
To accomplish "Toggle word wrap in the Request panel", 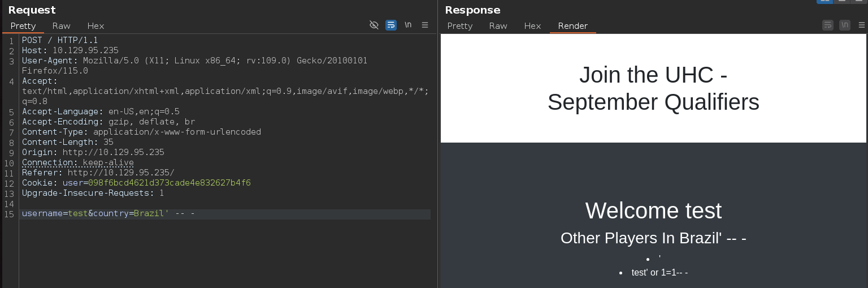I will (x=390, y=25).
